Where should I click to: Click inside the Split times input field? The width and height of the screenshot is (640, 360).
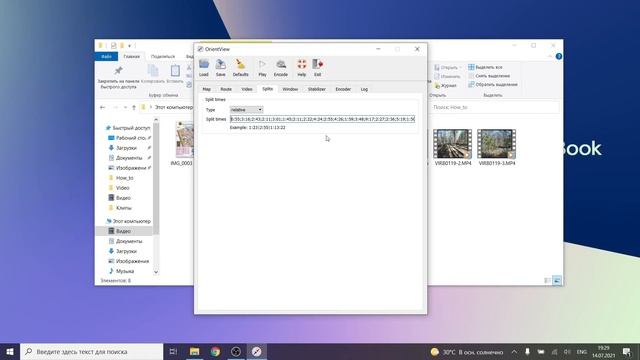(322, 119)
